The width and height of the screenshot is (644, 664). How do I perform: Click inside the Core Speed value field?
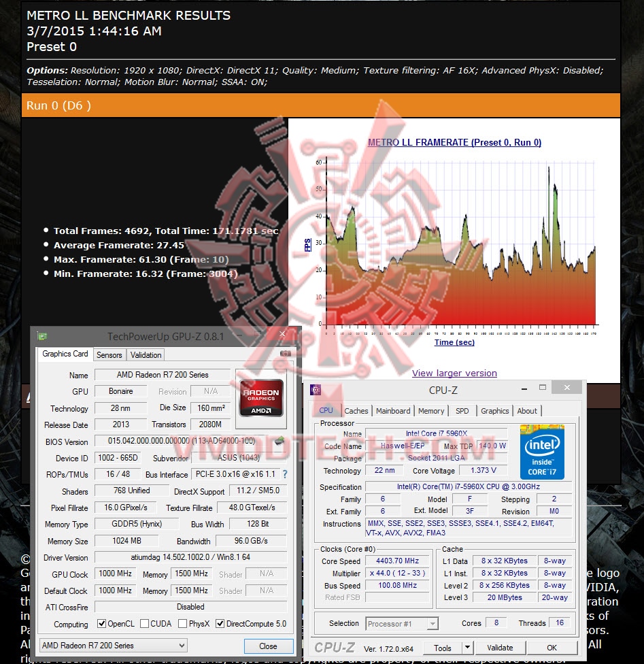coord(396,561)
